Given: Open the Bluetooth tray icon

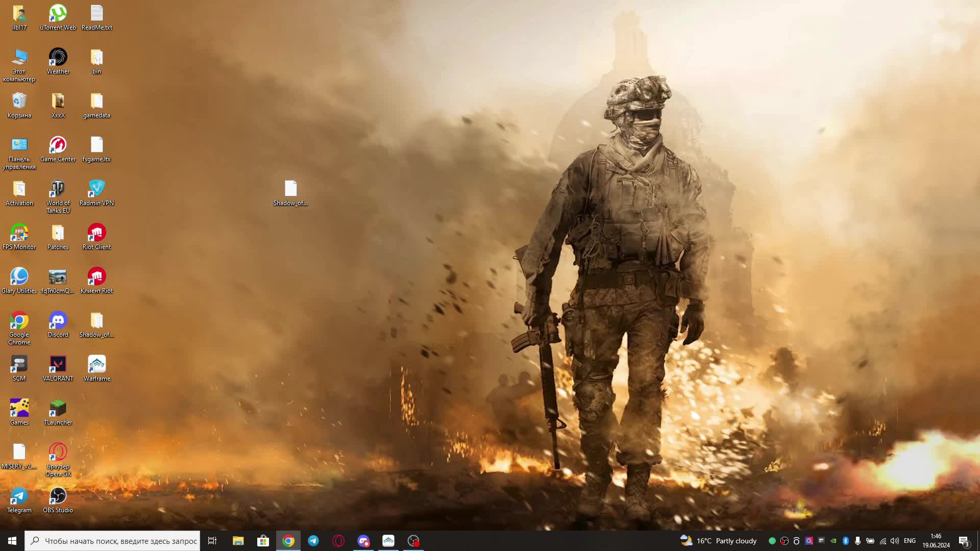Looking at the screenshot, I should point(845,541).
